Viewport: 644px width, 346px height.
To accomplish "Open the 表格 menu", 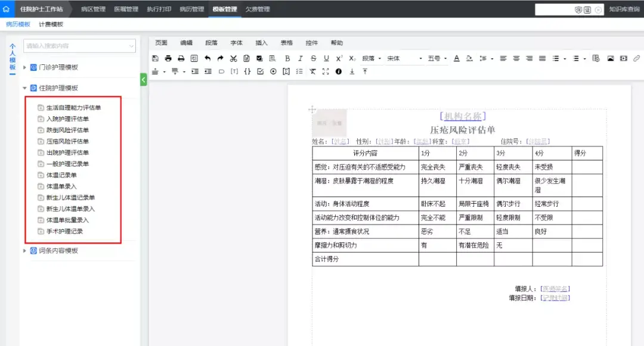I will pyautogui.click(x=286, y=43).
